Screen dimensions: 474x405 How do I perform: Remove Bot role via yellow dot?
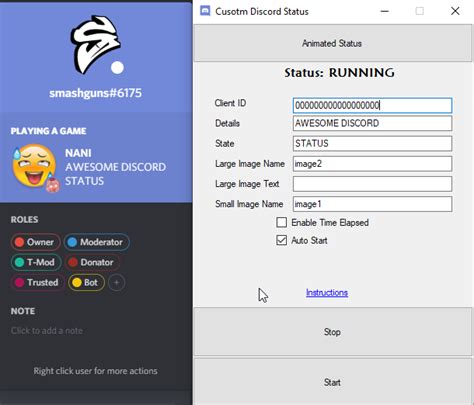(x=77, y=283)
